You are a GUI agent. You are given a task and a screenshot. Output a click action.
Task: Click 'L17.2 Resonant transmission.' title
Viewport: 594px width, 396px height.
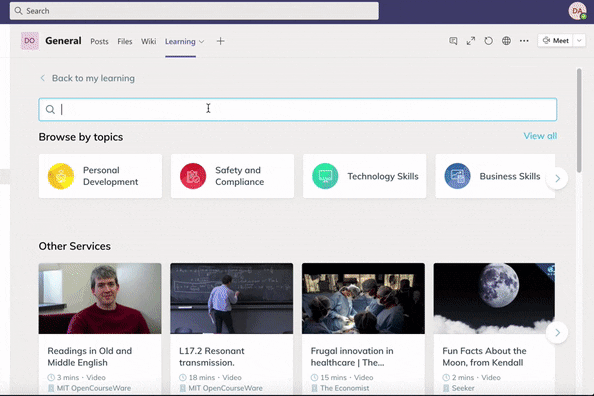click(212, 357)
